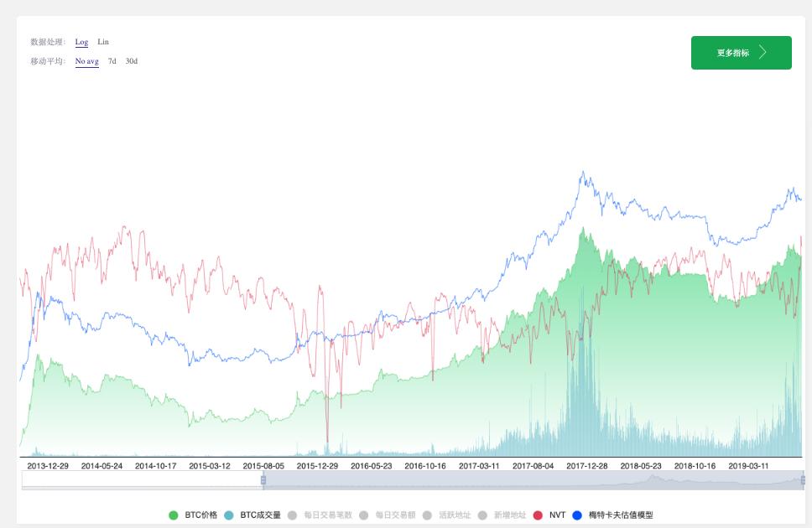The width and height of the screenshot is (812, 528).
Task: Click the 2016-10-16 date axis label
Action: tap(425, 466)
